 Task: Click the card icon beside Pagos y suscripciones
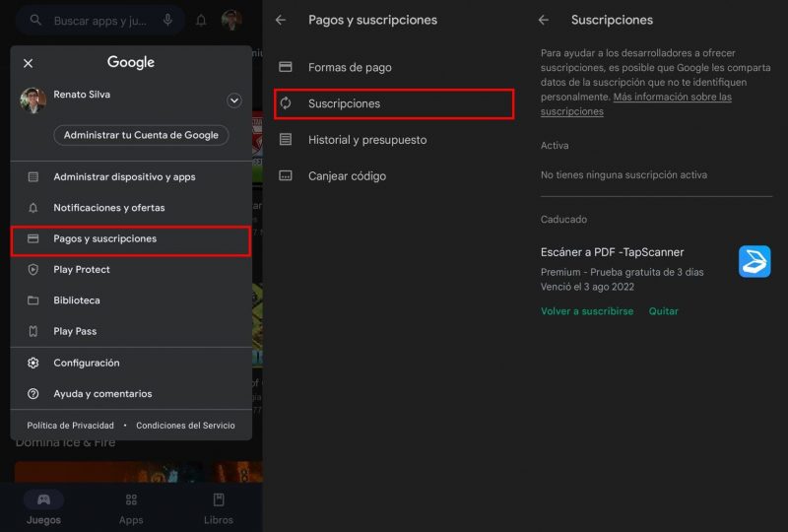(x=33, y=238)
